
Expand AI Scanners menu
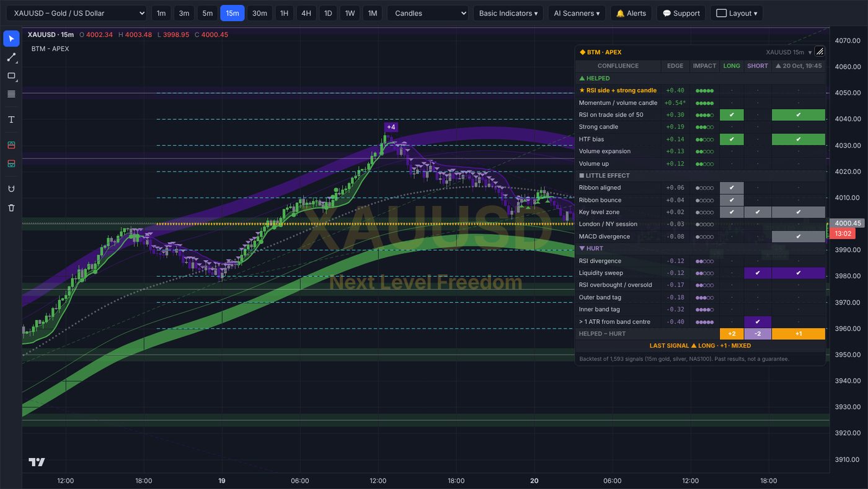[x=577, y=13]
